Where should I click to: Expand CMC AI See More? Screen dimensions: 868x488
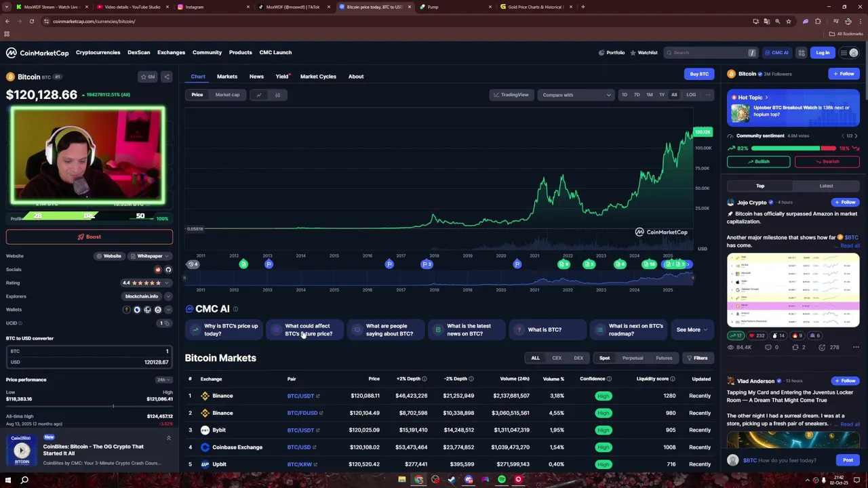coord(692,330)
